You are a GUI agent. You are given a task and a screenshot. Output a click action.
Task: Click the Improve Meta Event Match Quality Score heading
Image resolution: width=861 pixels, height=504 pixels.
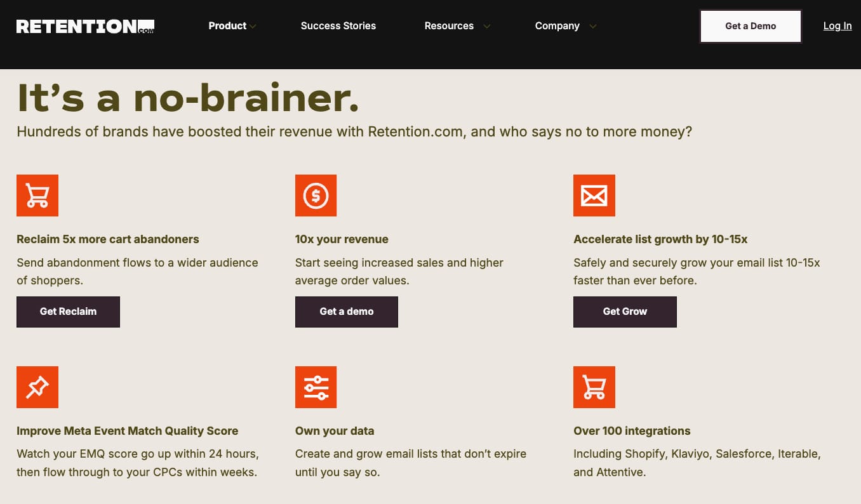[127, 431]
